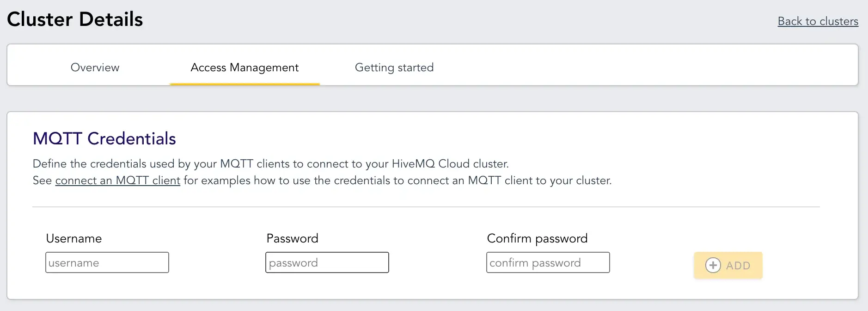Click the Cluster Details heading
This screenshot has width=868, height=311.
click(75, 19)
